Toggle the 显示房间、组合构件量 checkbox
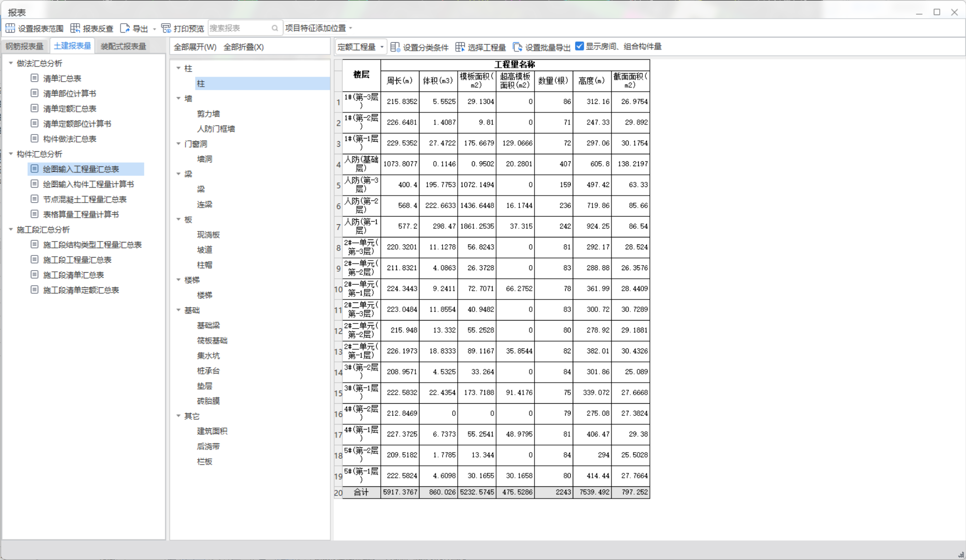 [580, 46]
